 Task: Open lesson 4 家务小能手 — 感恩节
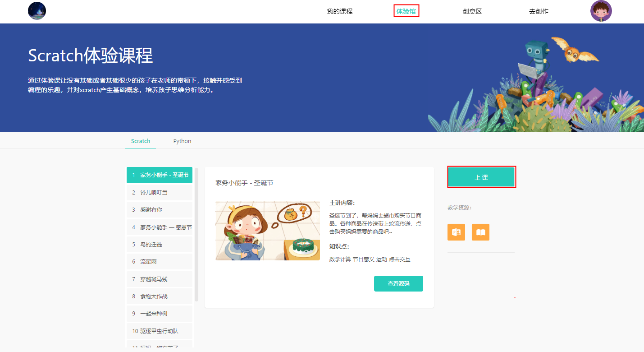point(160,227)
